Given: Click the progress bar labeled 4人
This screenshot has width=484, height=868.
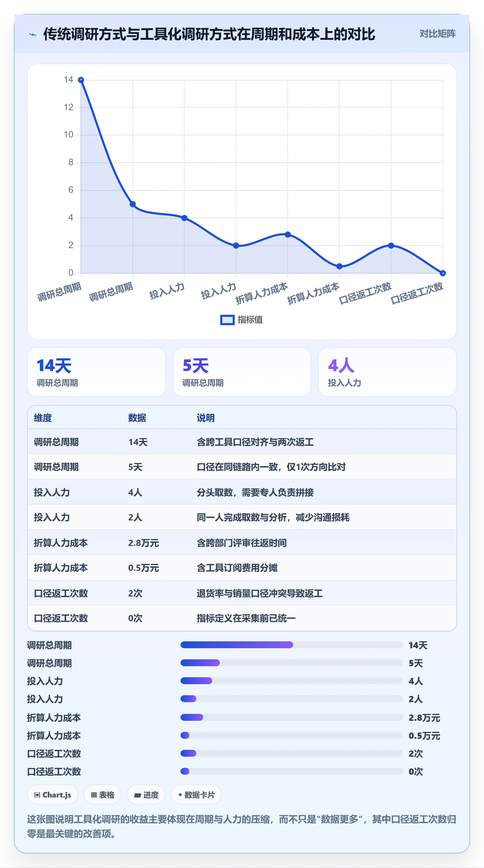Looking at the screenshot, I should [x=292, y=681].
